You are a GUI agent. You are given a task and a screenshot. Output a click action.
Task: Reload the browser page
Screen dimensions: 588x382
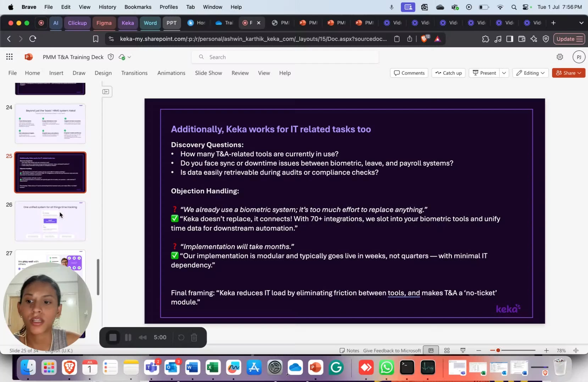33,39
